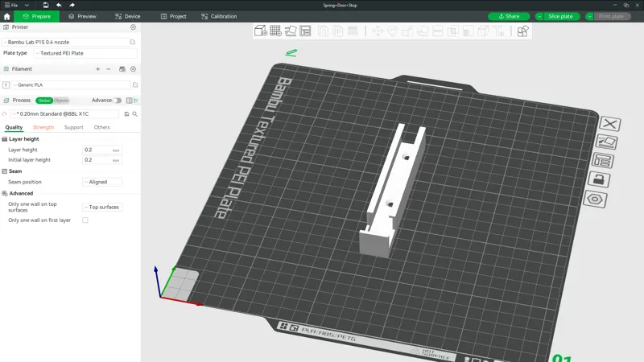This screenshot has height=362, width=644.
Task: Click the save project disk icon
Action: [46, 5]
